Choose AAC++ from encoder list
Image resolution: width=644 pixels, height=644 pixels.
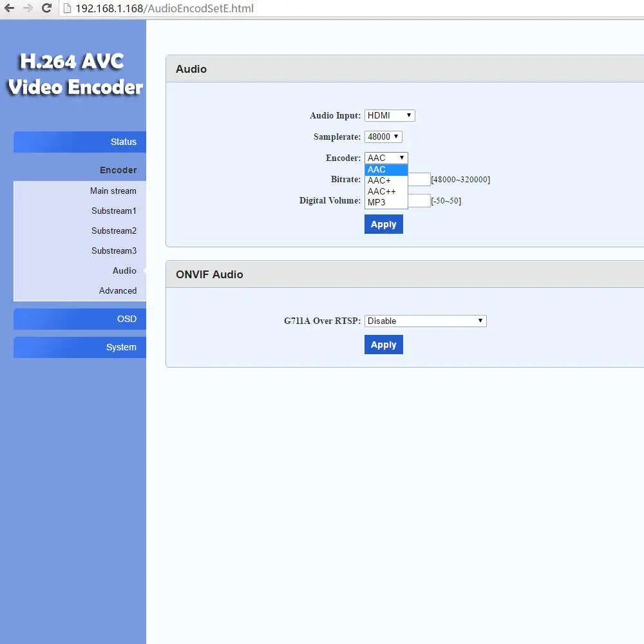(x=386, y=191)
